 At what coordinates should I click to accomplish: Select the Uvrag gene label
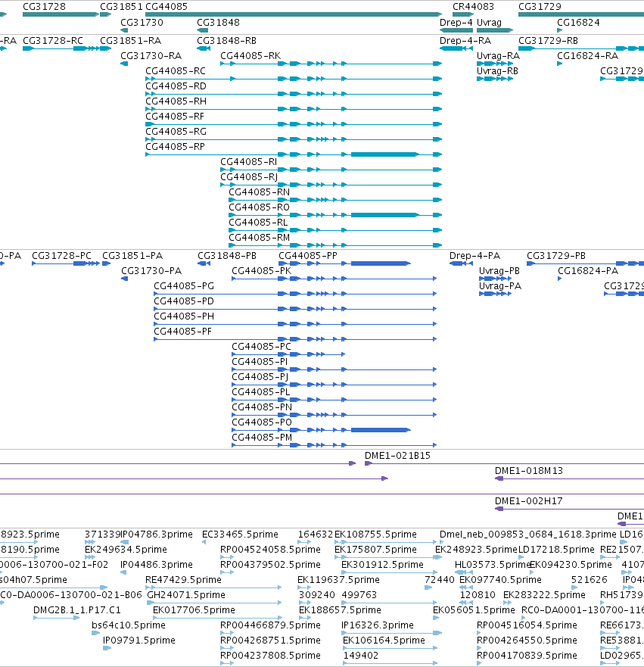tap(489, 22)
